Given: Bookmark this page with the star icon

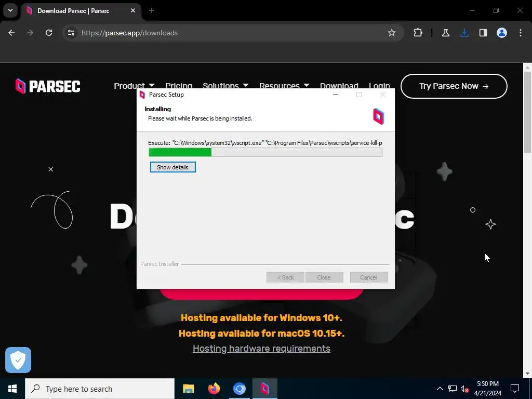Looking at the screenshot, I should pyautogui.click(x=392, y=33).
